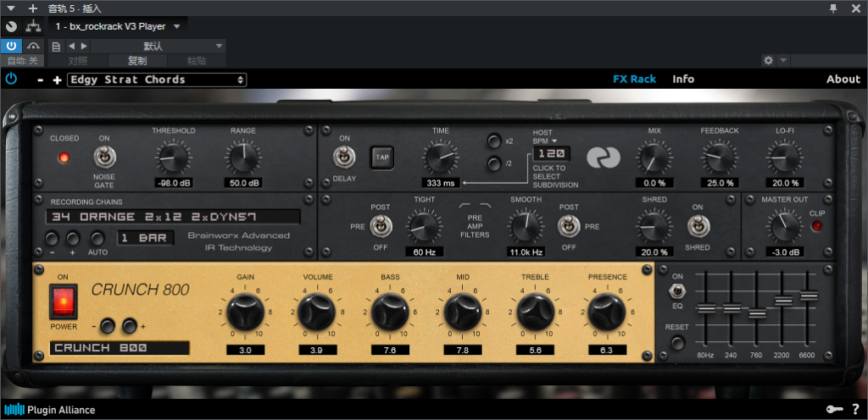868x420 pixels.
Task: Open the Info tab
Action: click(x=683, y=79)
